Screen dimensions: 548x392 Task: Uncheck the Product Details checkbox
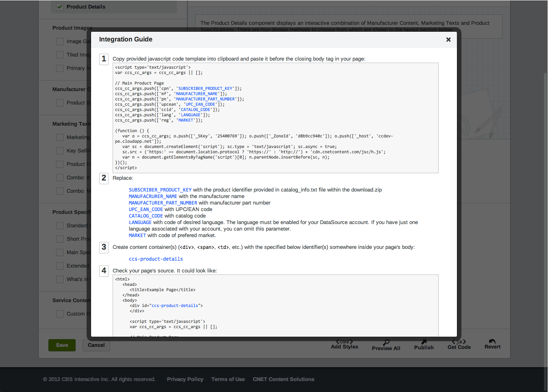[60, 7]
